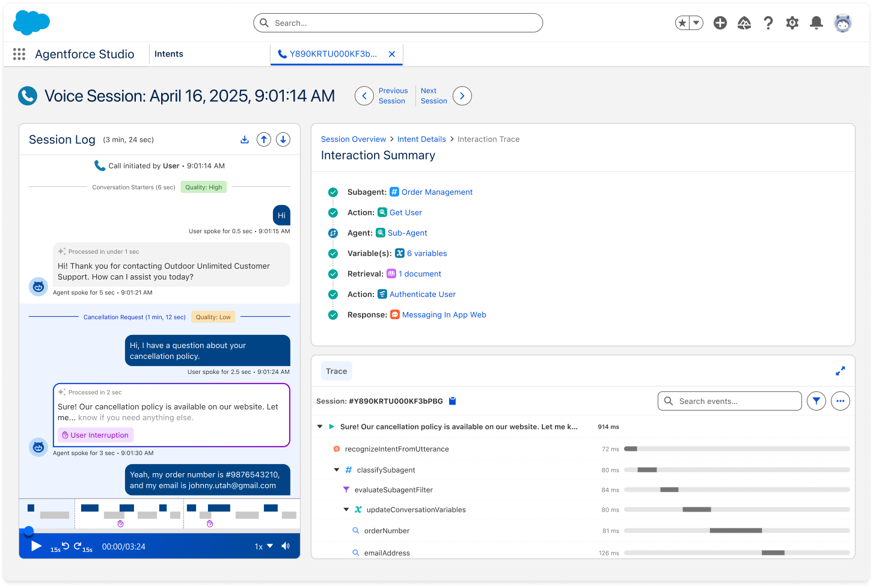Collapse the updateConversationVariables trace node
Viewport: 873px width, 588px height.
(346, 510)
